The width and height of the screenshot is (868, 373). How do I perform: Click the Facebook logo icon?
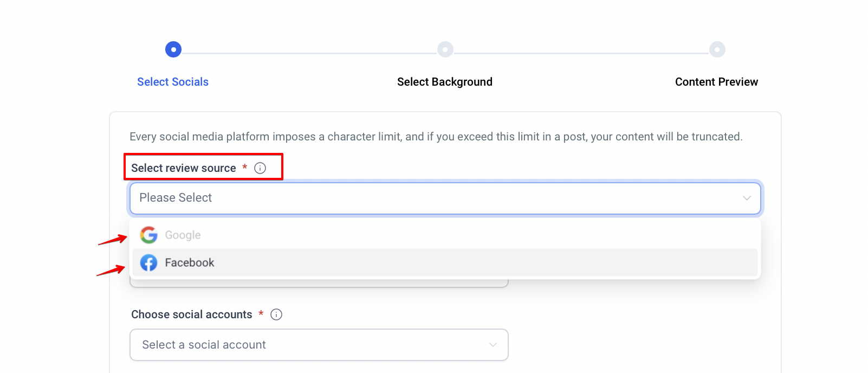(x=148, y=263)
